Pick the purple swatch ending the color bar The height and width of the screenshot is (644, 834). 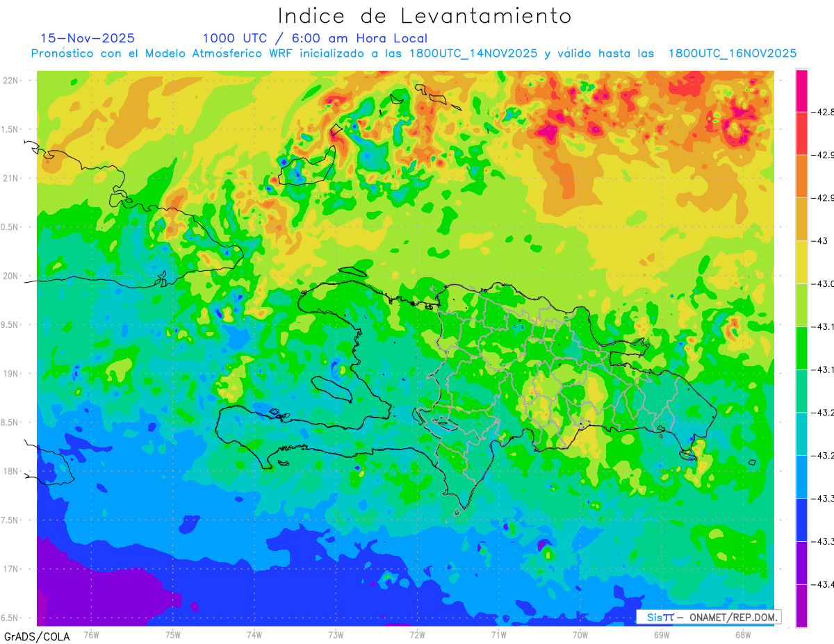[x=801, y=606]
